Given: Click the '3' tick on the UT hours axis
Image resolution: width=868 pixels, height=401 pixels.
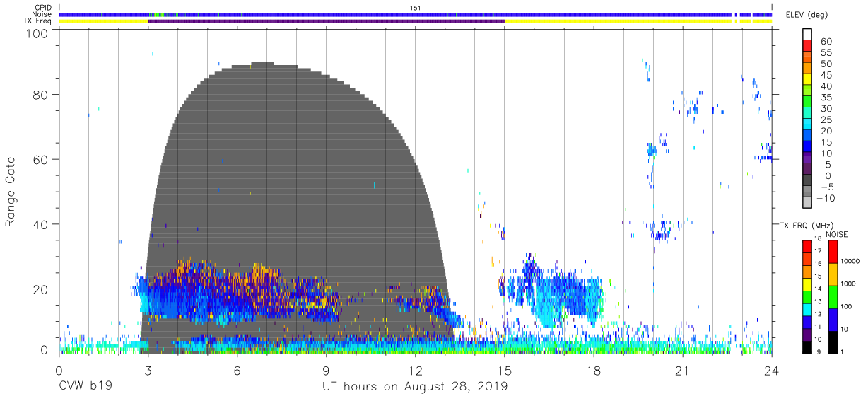Looking at the screenshot, I should pyautogui.click(x=148, y=371).
